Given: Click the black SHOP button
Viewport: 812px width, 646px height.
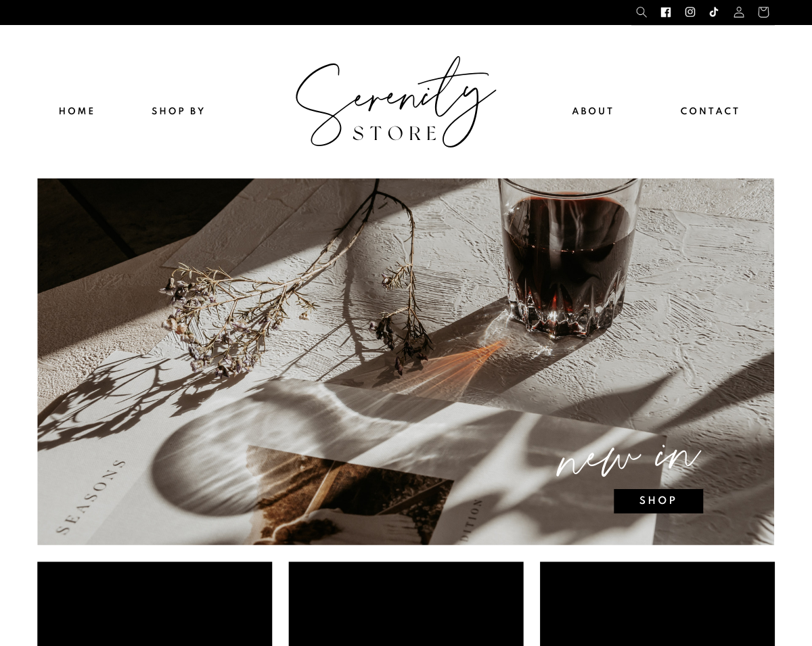Looking at the screenshot, I should [658, 501].
